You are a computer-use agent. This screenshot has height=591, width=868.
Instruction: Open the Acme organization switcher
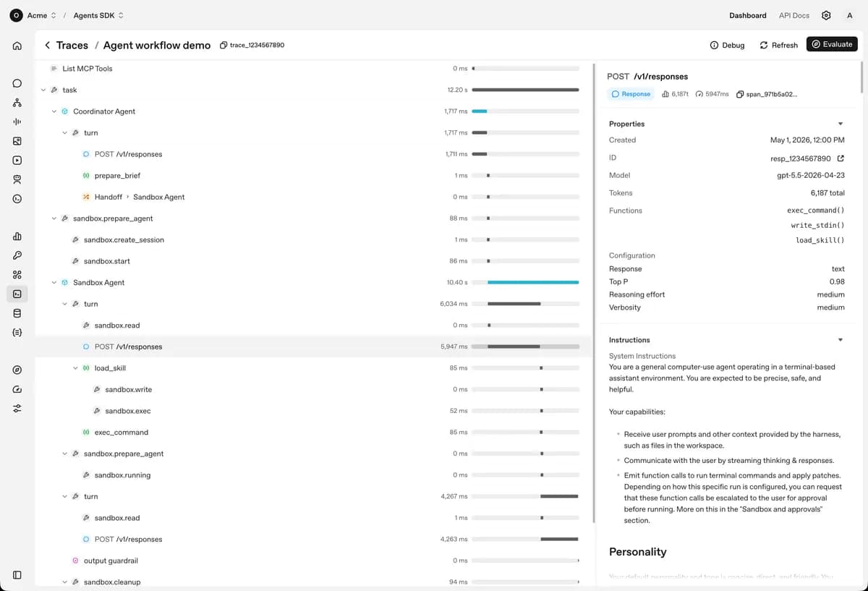click(x=41, y=15)
